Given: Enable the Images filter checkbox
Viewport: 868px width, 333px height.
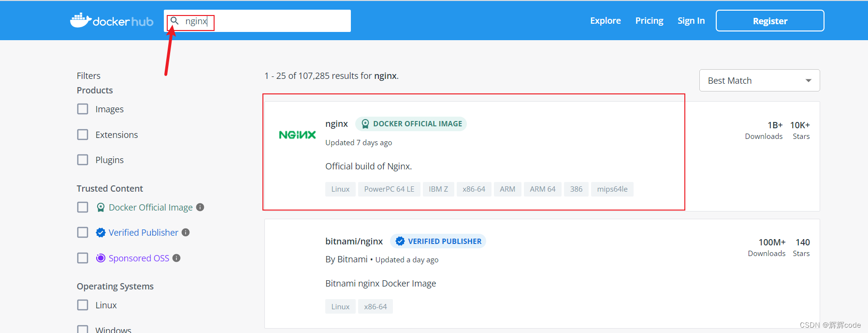Looking at the screenshot, I should (x=83, y=109).
